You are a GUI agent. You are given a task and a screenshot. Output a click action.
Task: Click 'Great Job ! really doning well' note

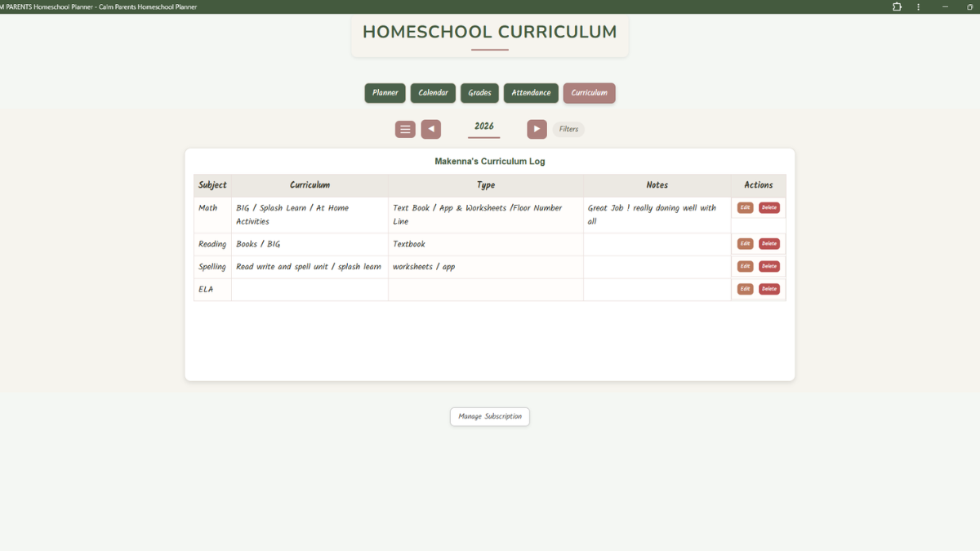click(x=657, y=215)
